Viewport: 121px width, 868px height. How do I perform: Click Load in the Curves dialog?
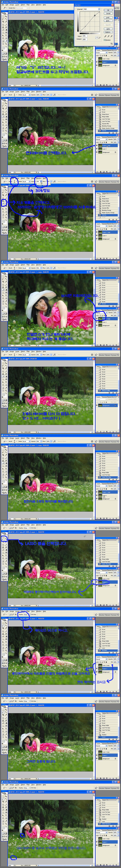coord(108,17)
